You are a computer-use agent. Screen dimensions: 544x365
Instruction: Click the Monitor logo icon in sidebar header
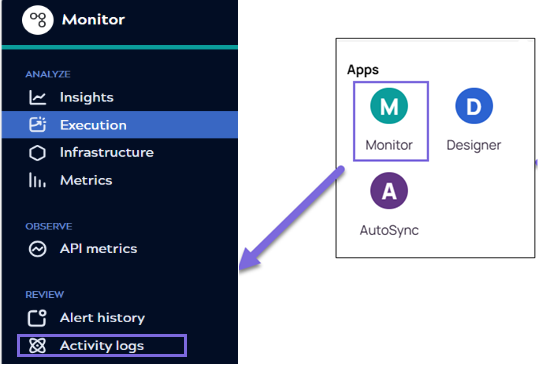point(37,20)
